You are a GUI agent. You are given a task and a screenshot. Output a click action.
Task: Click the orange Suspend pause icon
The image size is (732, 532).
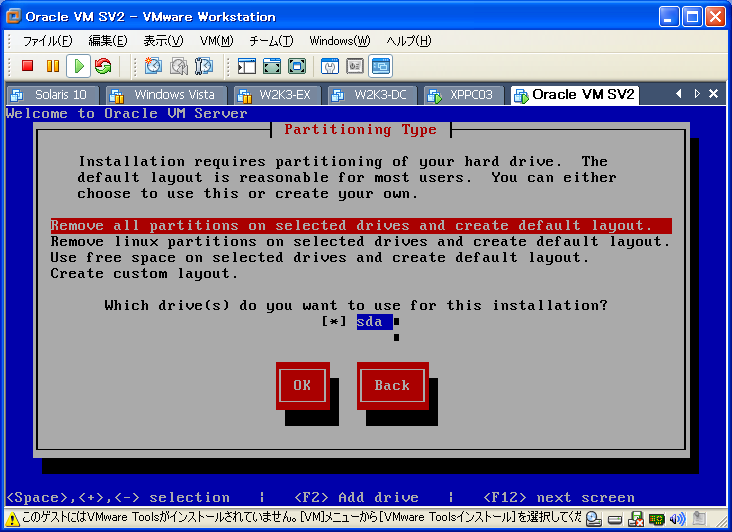(53, 66)
